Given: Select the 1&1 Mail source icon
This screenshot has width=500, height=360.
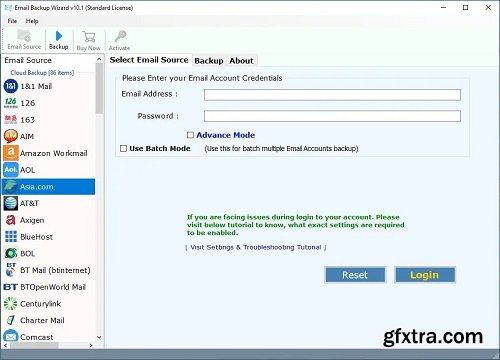Looking at the screenshot, I should coord(11,86).
